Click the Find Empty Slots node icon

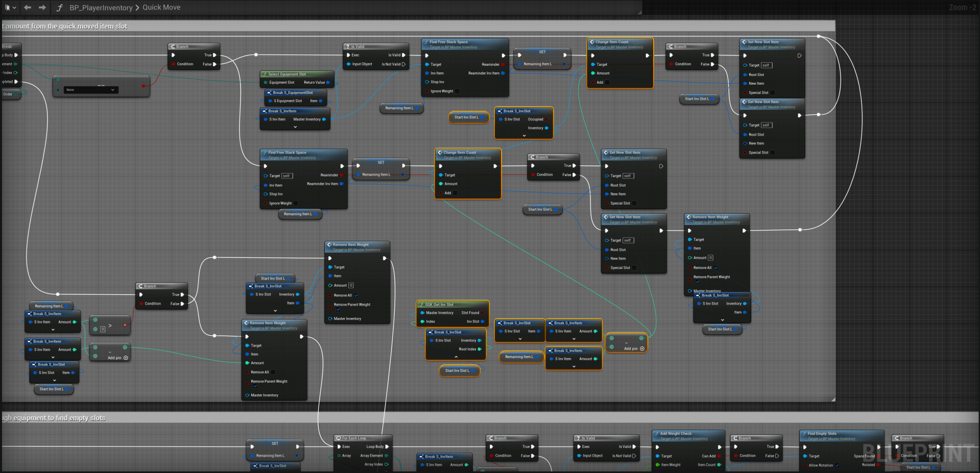(x=804, y=434)
